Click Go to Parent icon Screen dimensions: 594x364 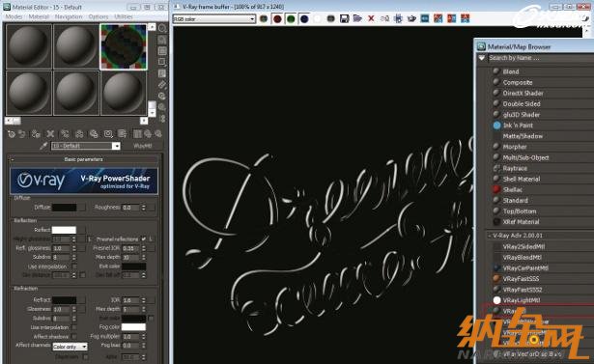coord(148,133)
